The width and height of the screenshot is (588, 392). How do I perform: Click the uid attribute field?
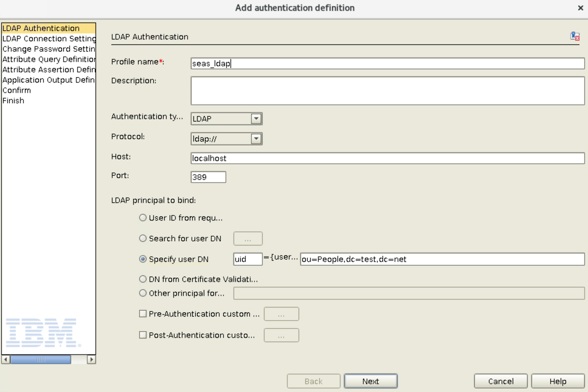[x=247, y=259]
